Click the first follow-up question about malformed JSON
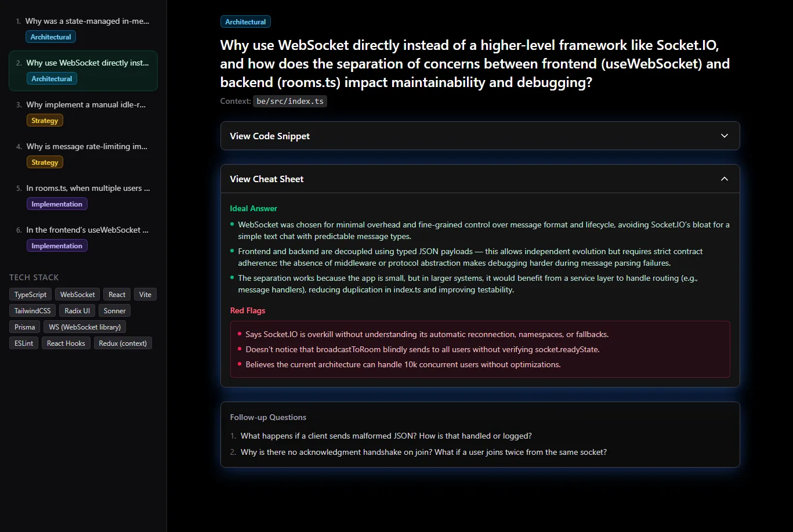Viewport: 793px width, 532px height. click(386, 436)
